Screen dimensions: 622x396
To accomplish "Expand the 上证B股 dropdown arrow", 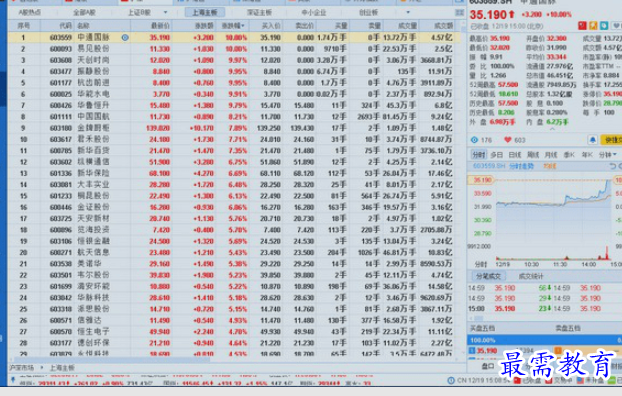I will (165, 13).
